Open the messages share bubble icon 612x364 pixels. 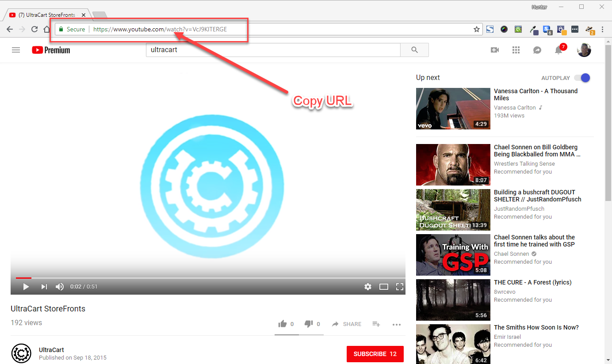(x=537, y=50)
